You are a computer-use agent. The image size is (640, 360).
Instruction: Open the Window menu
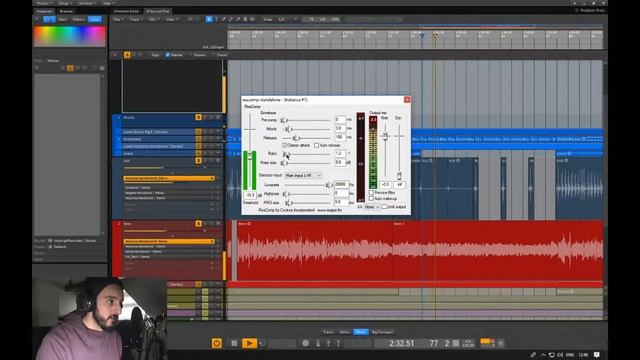(87, 3)
